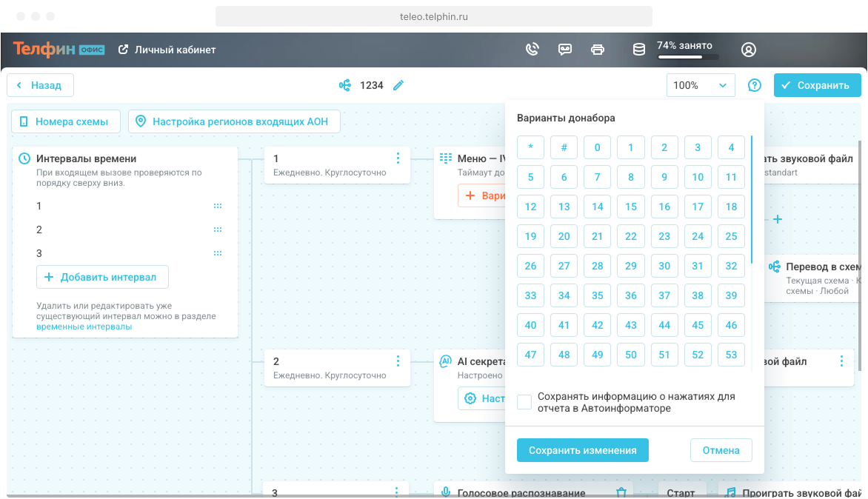Open the voicemail icon in header
Image resolution: width=868 pixels, height=499 pixels.
tap(564, 50)
